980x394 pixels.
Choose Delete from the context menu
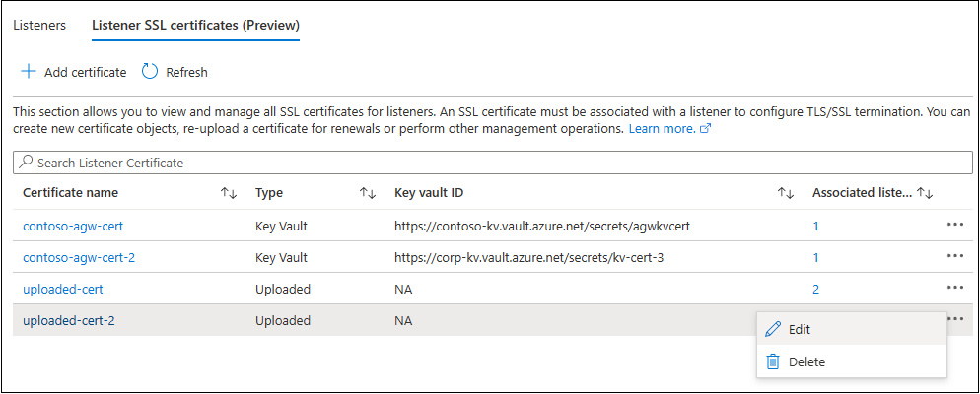(x=806, y=361)
